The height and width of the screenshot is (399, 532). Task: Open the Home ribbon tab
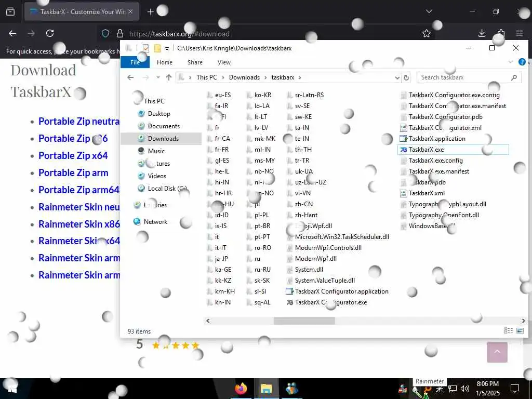tap(165, 62)
